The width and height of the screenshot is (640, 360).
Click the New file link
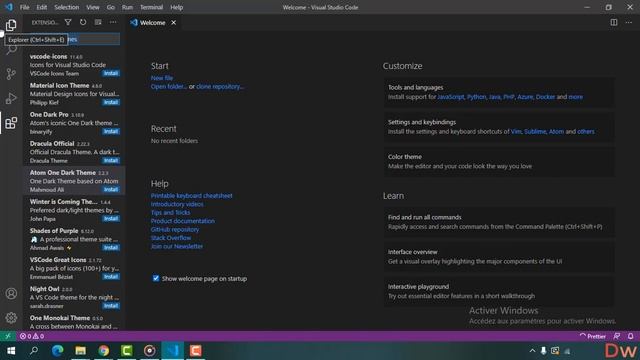[162, 78]
